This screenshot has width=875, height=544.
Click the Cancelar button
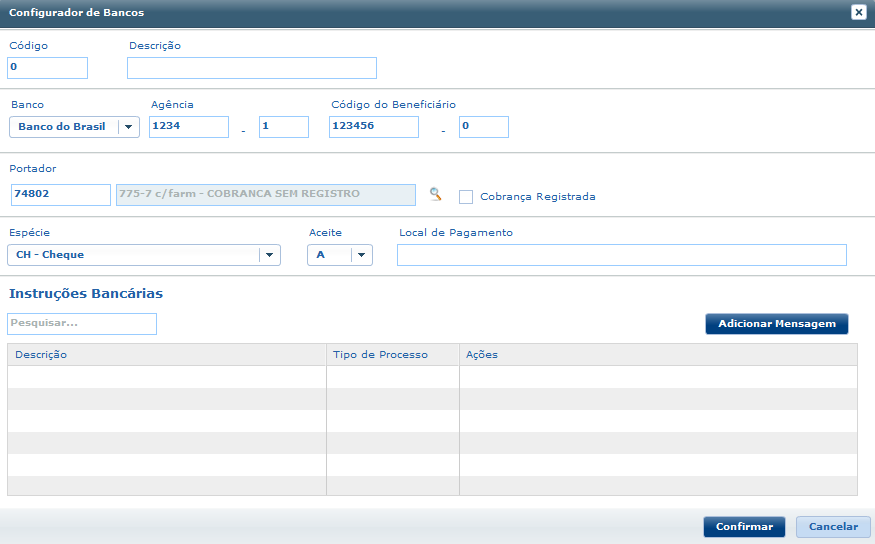pyautogui.click(x=833, y=527)
